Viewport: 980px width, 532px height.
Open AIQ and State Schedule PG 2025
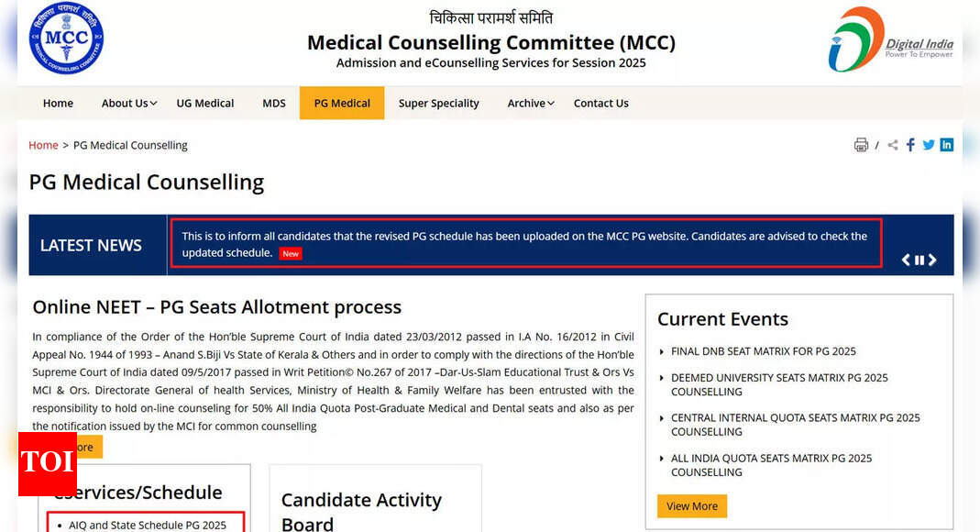(x=148, y=525)
